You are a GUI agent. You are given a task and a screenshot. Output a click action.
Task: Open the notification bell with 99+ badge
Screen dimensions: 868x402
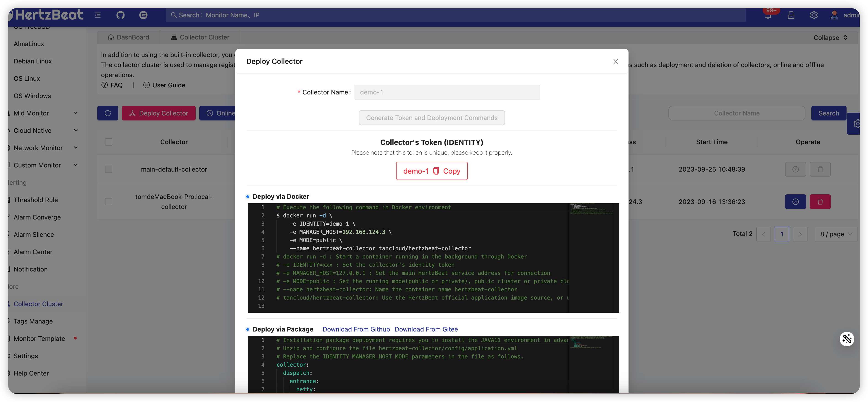tap(768, 16)
